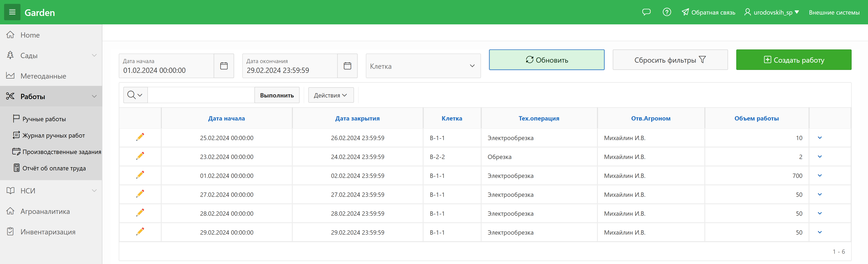Click pencil icon for 25.02.2024 row
This screenshot has width=868, height=264.
[x=140, y=137]
